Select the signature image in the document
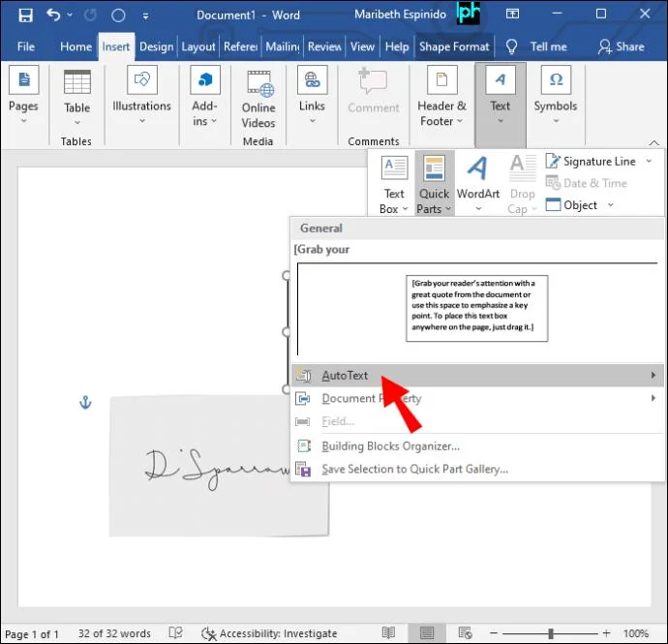The image size is (668, 644). [219, 466]
